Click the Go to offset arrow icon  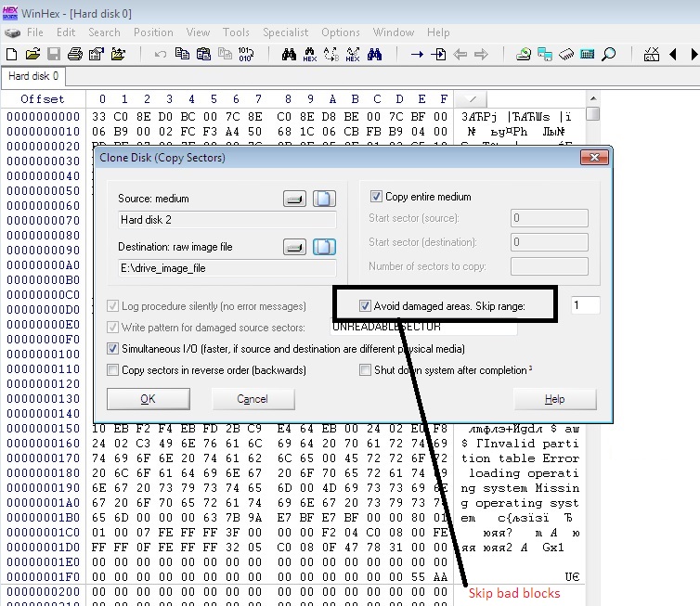tap(417, 55)
